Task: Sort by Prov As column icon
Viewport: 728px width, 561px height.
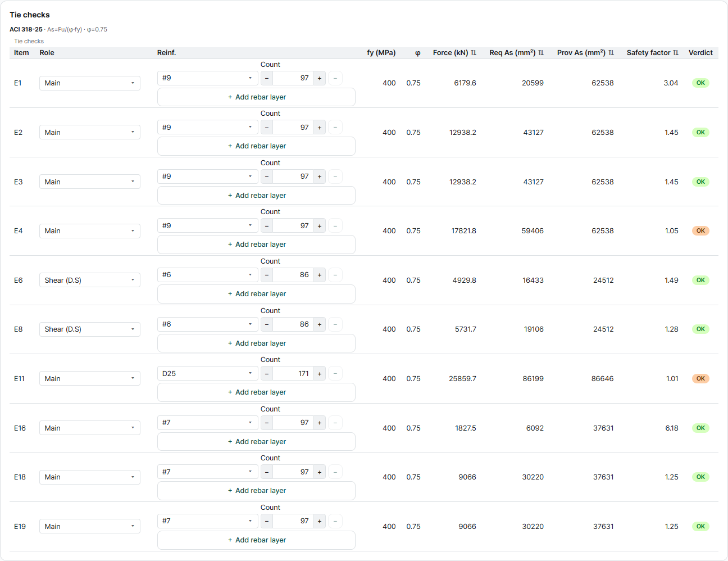Action: (611, 53)
